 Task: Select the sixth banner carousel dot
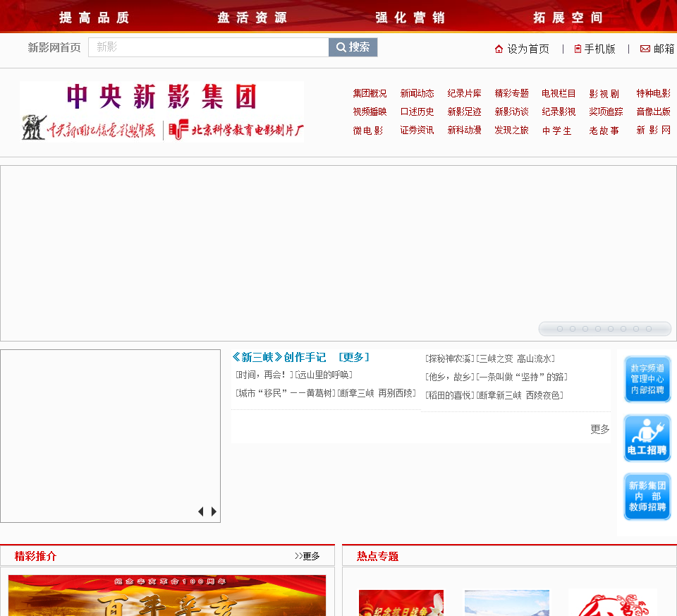tap(623, 329)
